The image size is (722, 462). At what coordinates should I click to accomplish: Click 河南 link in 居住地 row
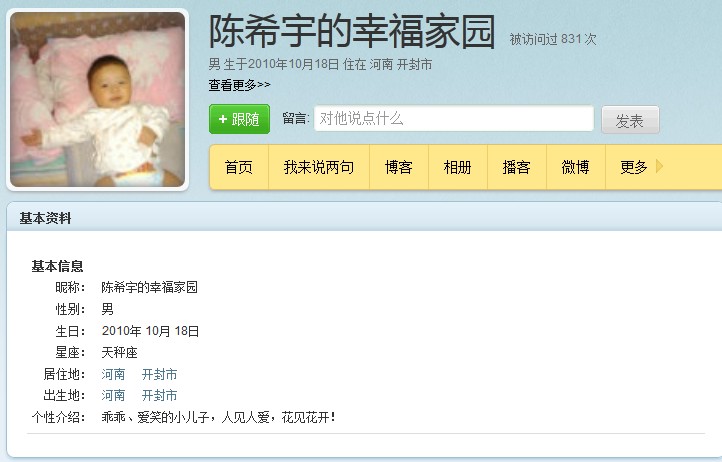coord(113,374)
